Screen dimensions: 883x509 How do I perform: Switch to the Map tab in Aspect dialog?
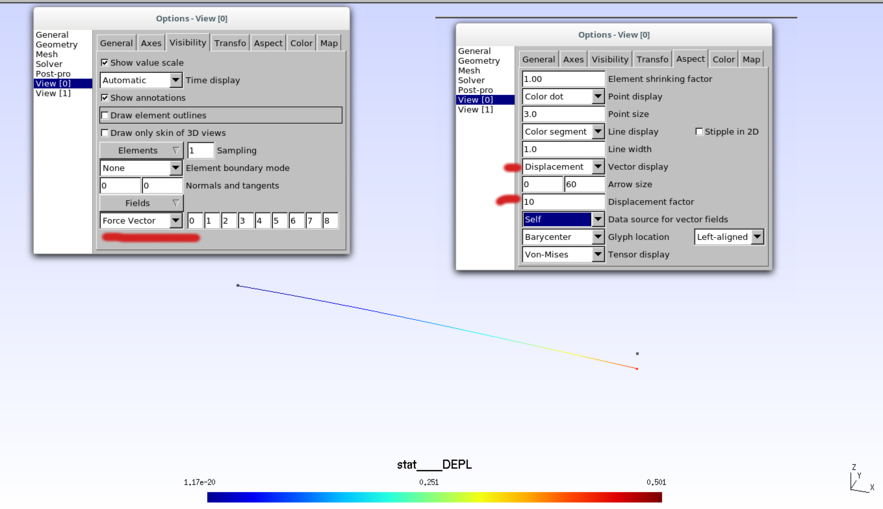tap(751, 60)
